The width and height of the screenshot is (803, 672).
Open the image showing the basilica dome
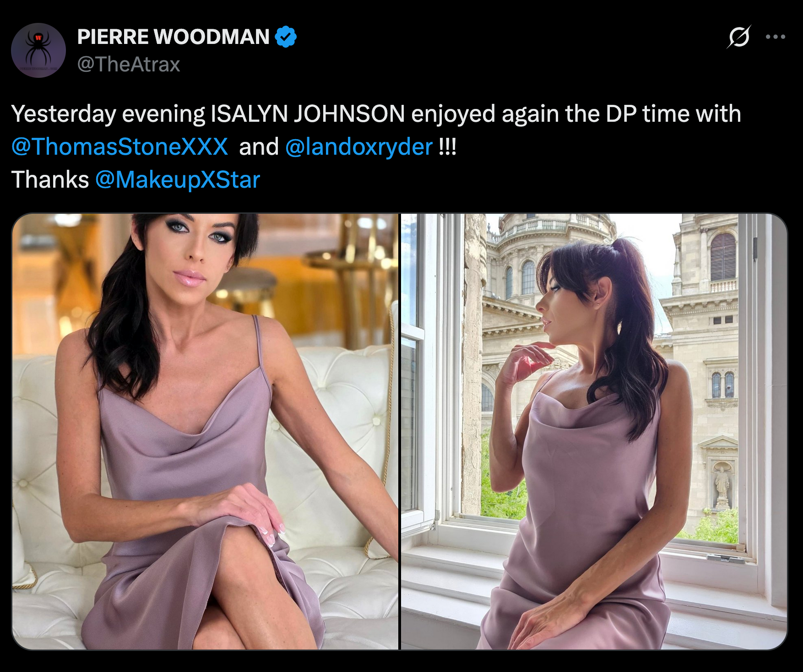point(594,431)
